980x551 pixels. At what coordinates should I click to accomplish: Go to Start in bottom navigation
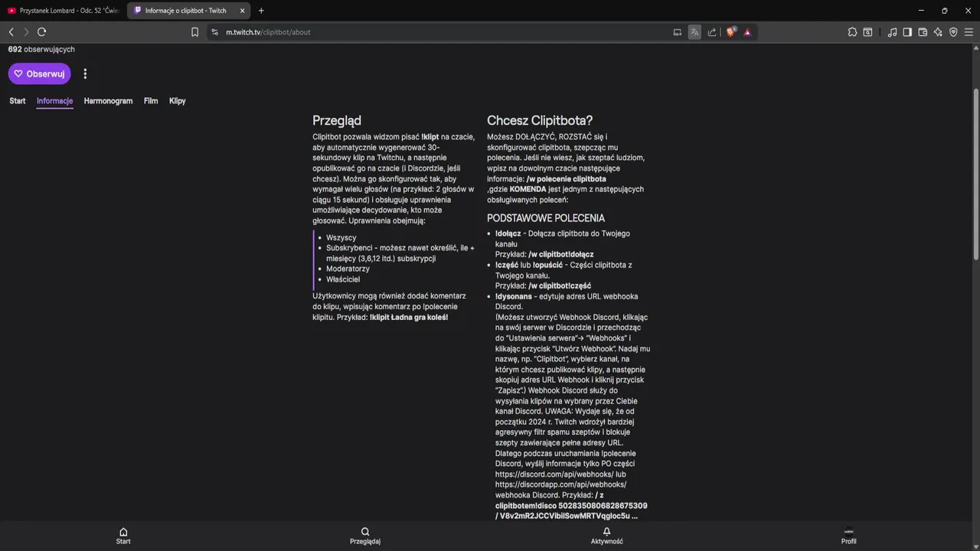[x=123, y=536]
